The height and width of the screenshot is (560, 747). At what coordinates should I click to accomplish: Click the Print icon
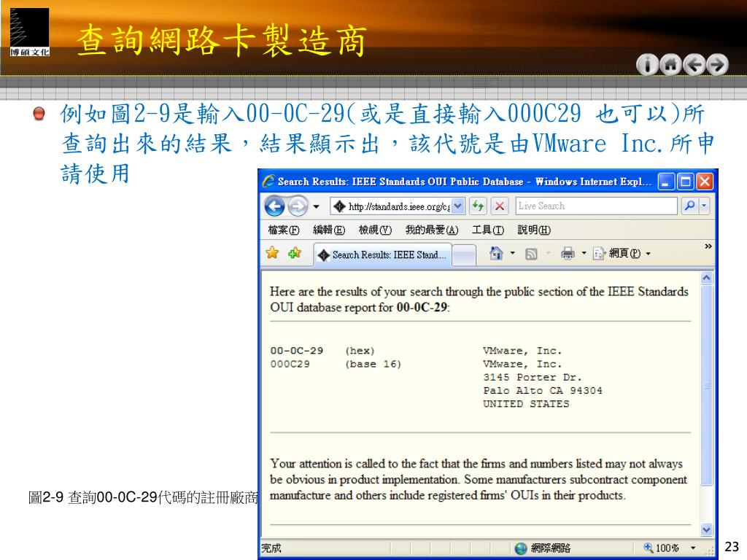click(568, 253)
